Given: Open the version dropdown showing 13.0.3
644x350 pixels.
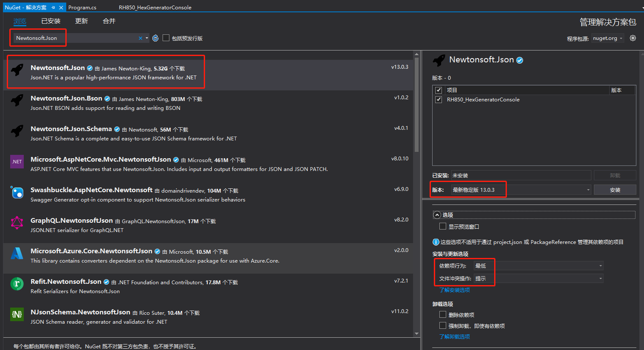Looking at the screenshot, I should (x=521, y=190).
